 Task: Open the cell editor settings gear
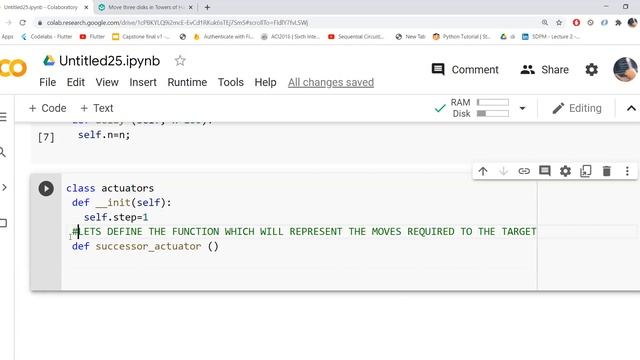pyautogui.click(x=565, y=171)
